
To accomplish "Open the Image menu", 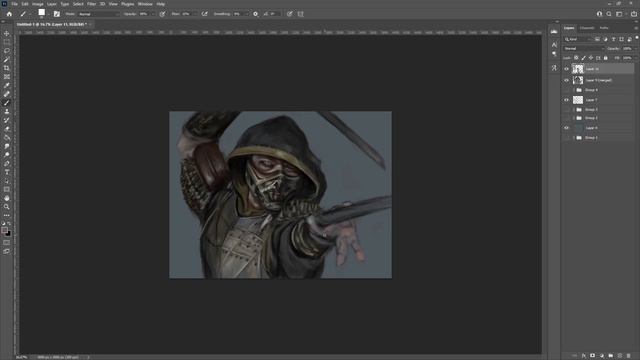I will tap(38, 4).
